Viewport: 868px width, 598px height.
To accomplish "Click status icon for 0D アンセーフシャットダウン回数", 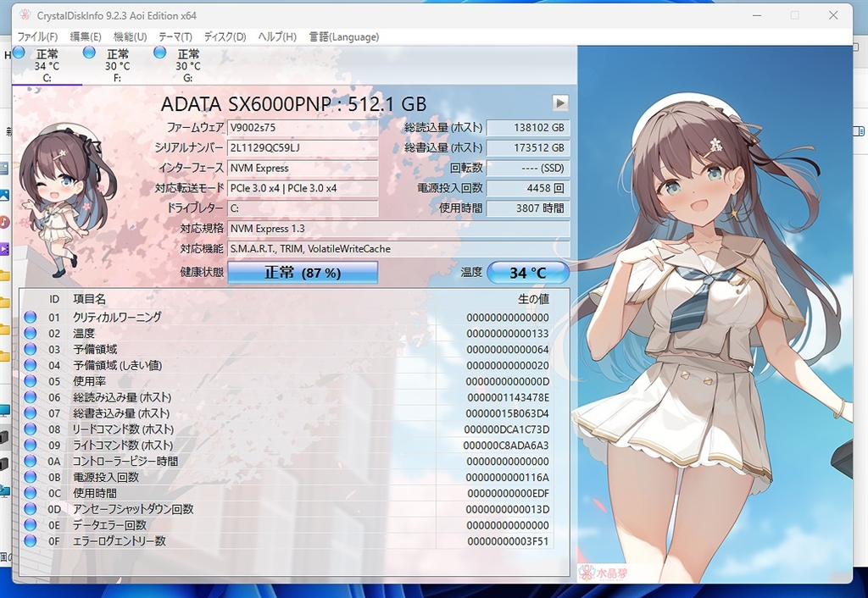I will [x=31, y=509].
